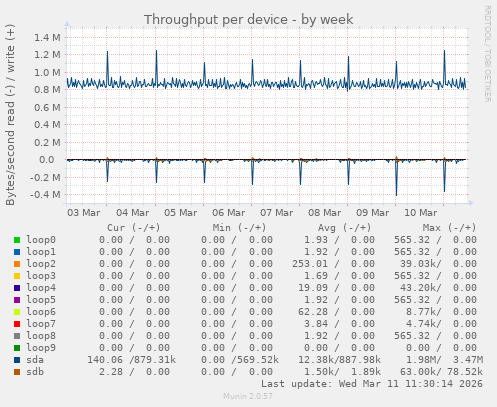Click the orange loop2 legend swatch
This screenshot has width=497, height=407.
click(17, 264)
